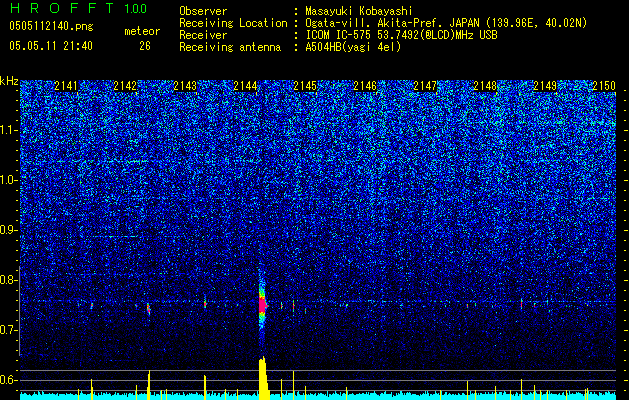Click the 2144 time marker

[x=245, y=86]
